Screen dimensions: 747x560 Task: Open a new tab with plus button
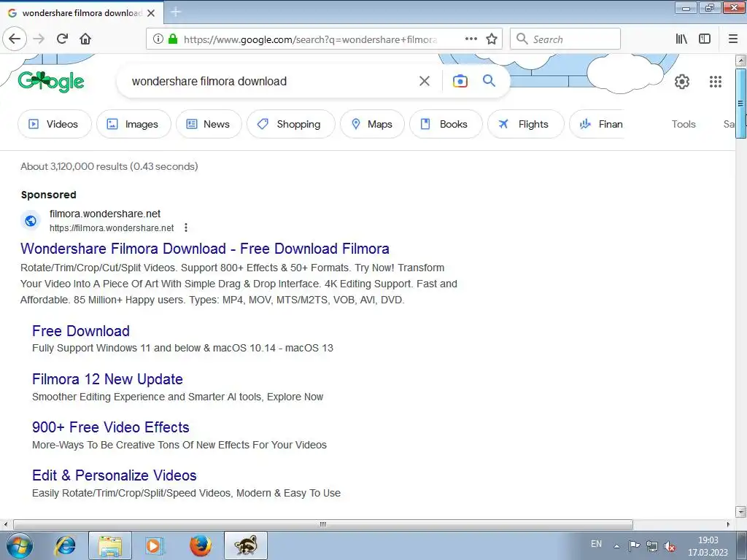[x=175, y=12]
